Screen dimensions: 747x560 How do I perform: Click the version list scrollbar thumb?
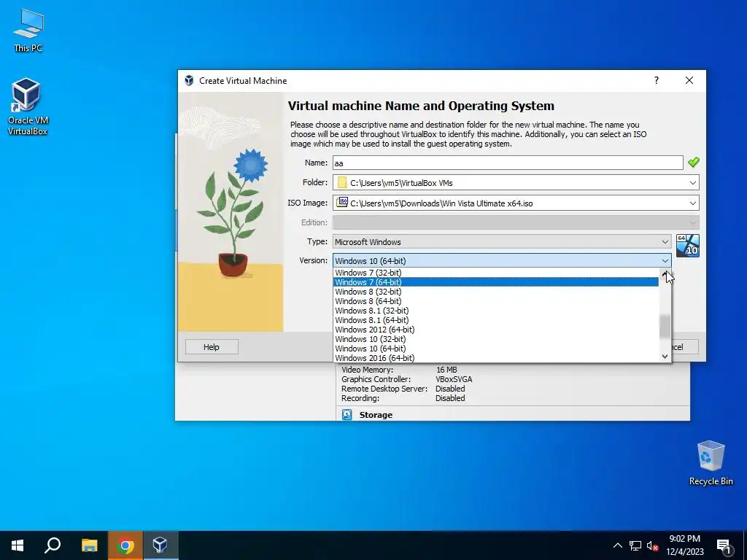(x=665, y=326)
